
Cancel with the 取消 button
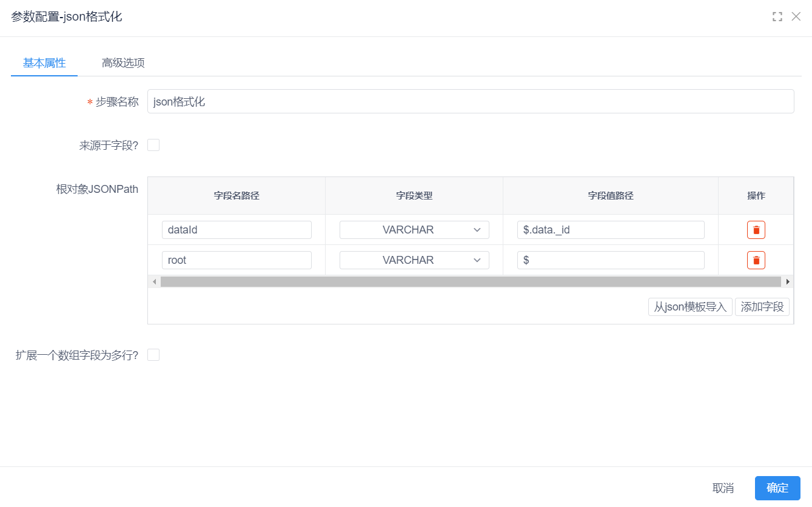click(x=723, y=488)
